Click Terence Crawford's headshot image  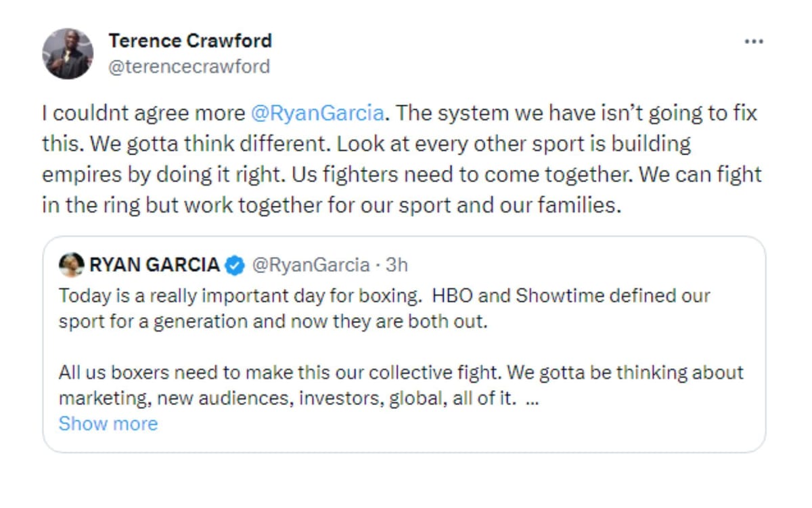[x=68, y=52]
